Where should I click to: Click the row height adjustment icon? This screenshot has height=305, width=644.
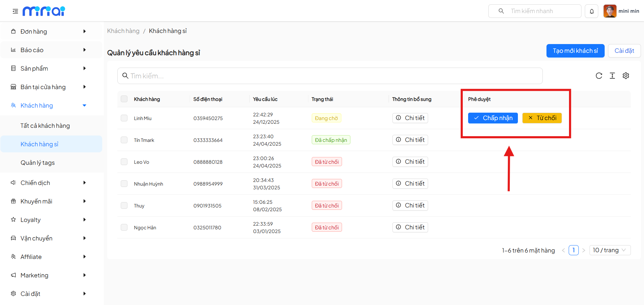pos(612,76)
